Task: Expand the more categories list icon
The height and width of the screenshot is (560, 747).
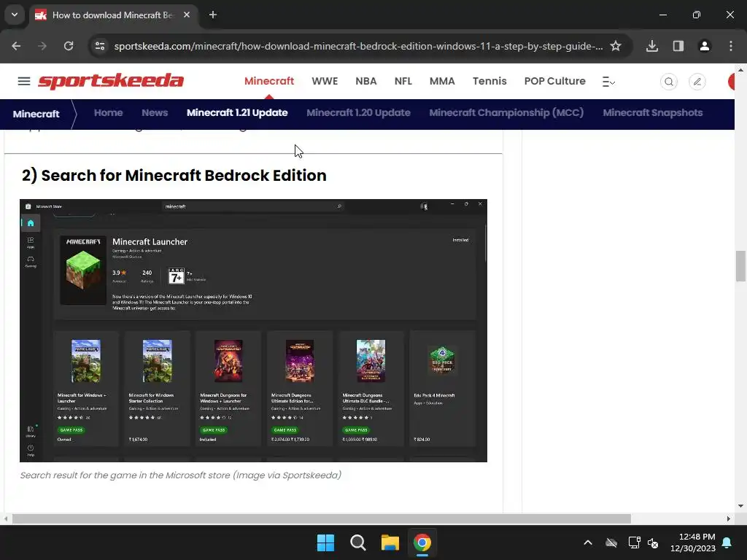Action: pyautogui.click(x=608, y=82)
